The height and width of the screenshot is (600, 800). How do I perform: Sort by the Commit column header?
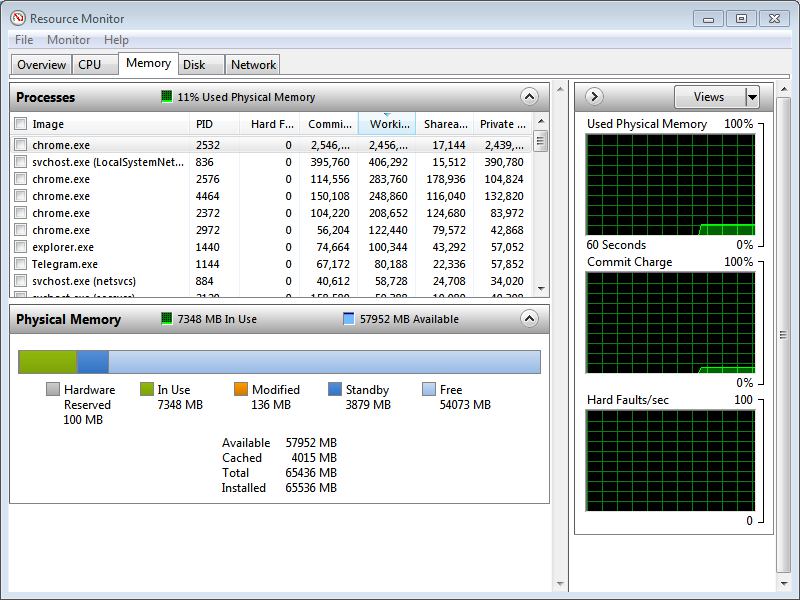coord(329,124)
